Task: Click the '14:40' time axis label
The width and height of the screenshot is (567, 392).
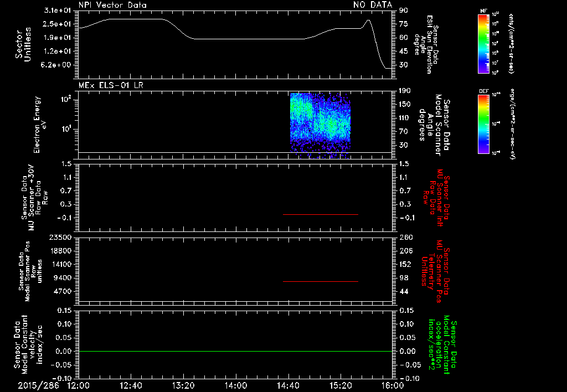Action: coord(288,385)
